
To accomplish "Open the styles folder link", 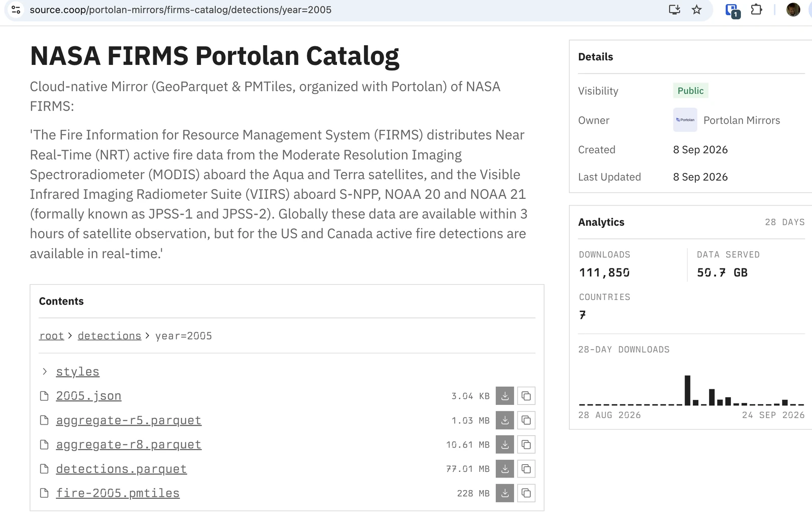I will (78, 371).
